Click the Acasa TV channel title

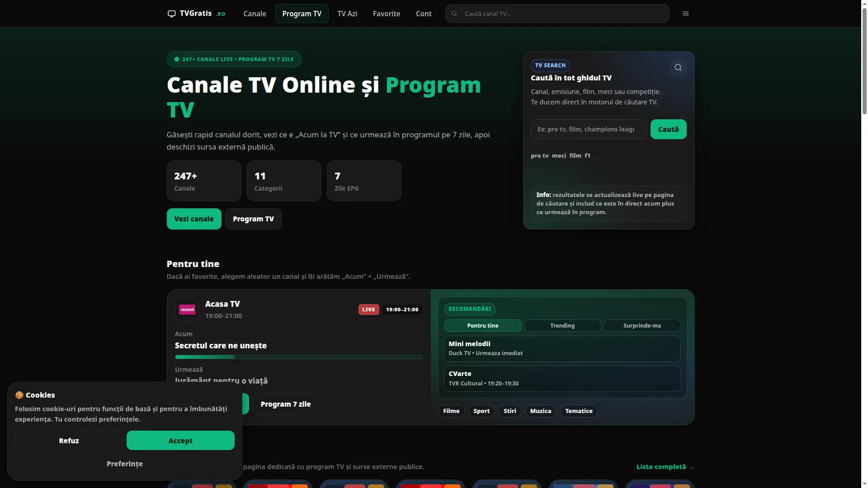[222, 304]
